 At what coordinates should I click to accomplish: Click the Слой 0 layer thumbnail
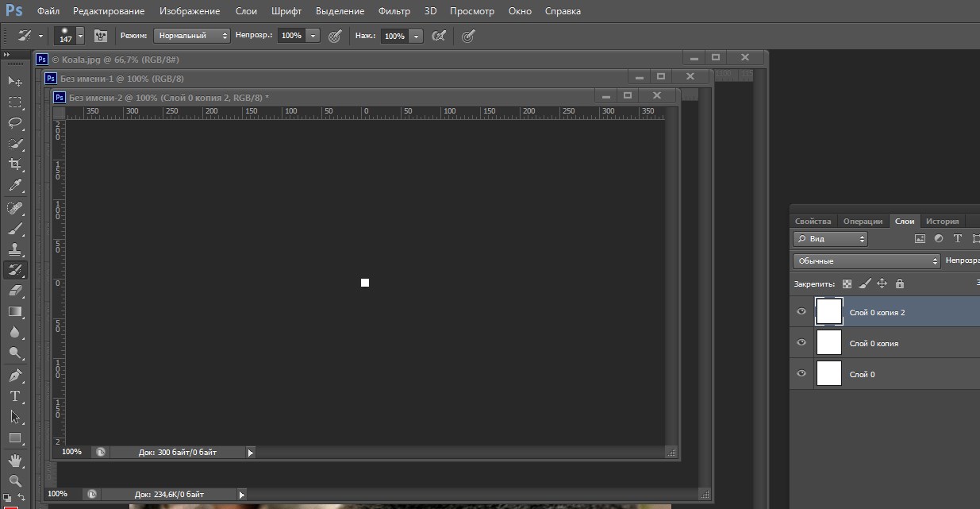[828, 373]
